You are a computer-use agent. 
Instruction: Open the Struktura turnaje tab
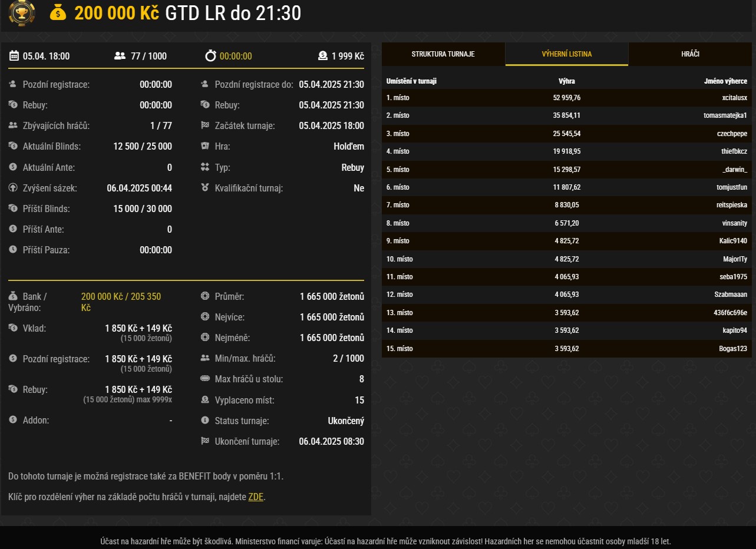[x=443, y=54]
